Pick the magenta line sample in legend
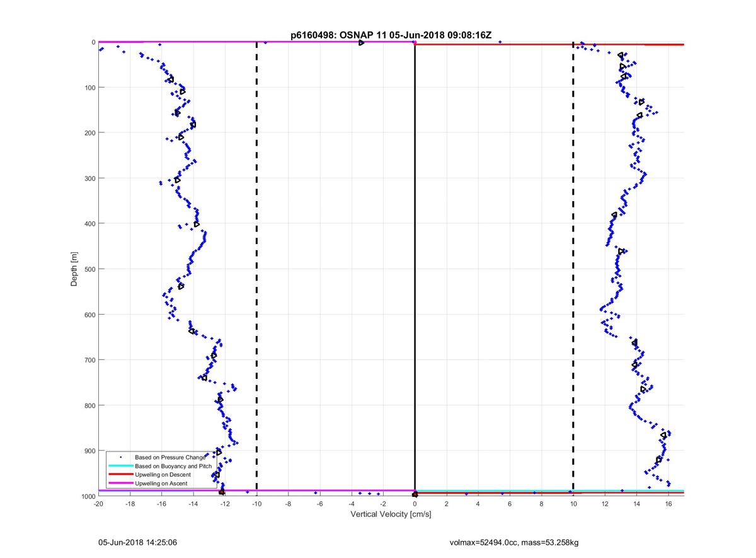The image size is (756, 558). tap(120, 483)
